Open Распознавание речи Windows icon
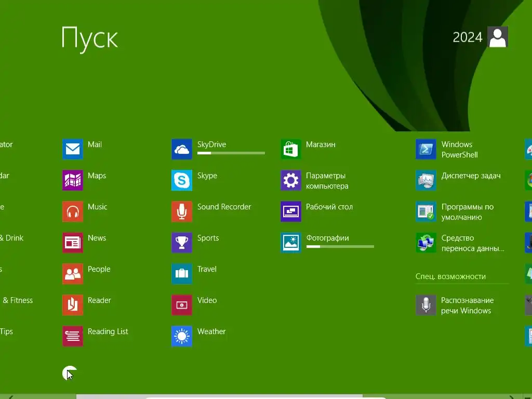Viewport: 532px width, 399px height. pyautogui.click(x=426, y=305)
